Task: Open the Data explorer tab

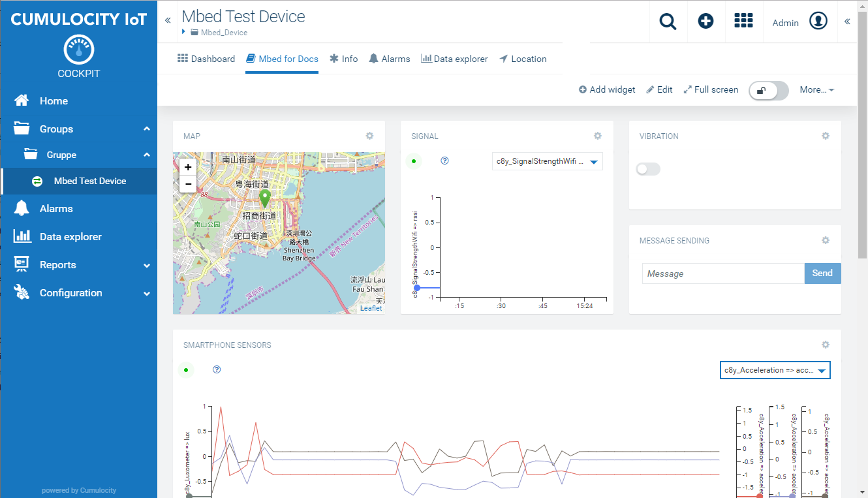Action: click(x=454, y=59)
